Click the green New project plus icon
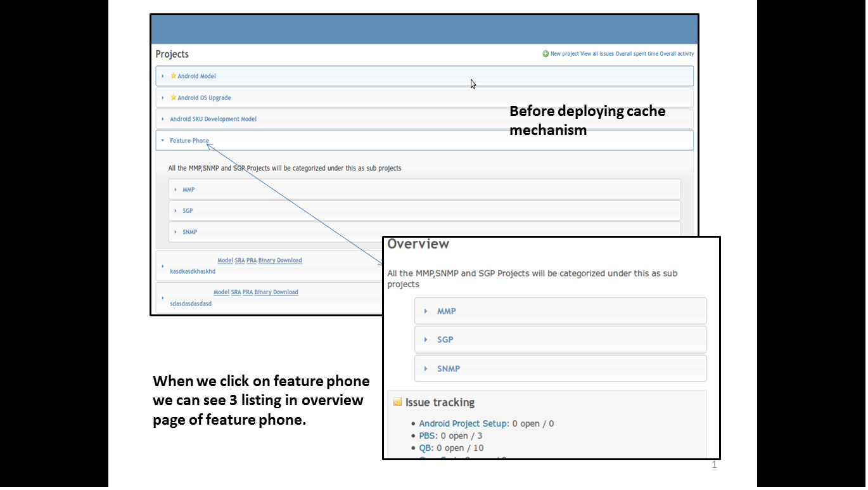The height and width of the screenshot is (490, 868). 546,54
